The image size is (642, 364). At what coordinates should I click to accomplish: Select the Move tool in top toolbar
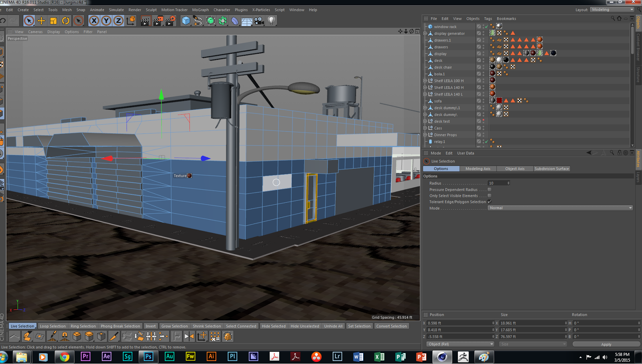[x=41, y=21]
